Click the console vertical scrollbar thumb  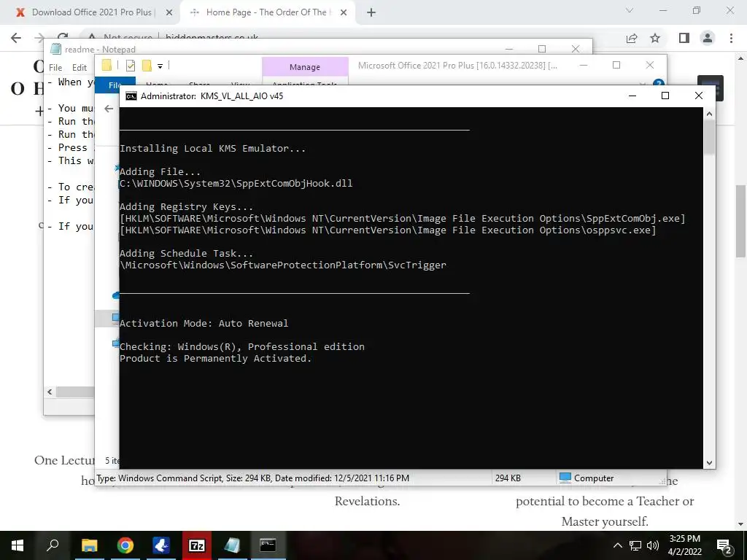pos(709,137)
